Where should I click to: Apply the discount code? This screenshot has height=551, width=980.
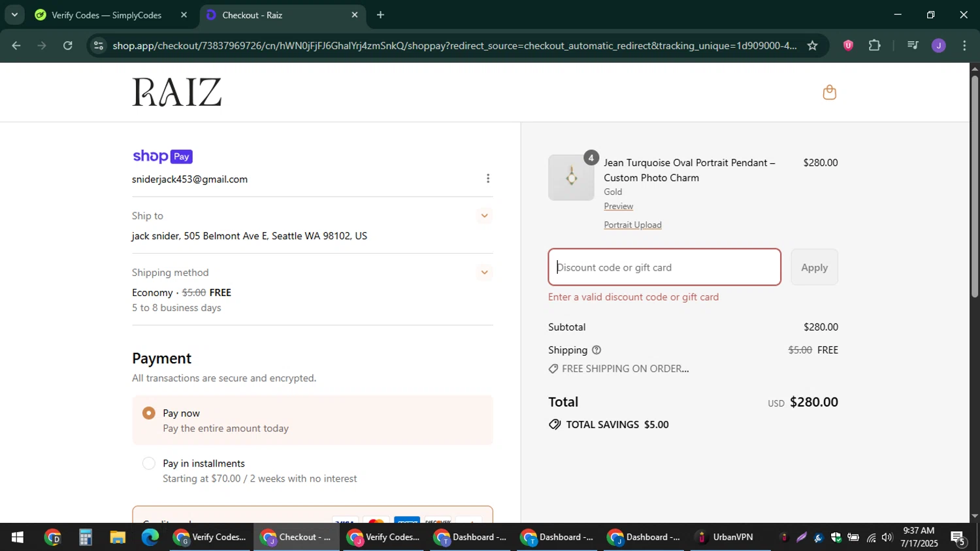point(814,267)
